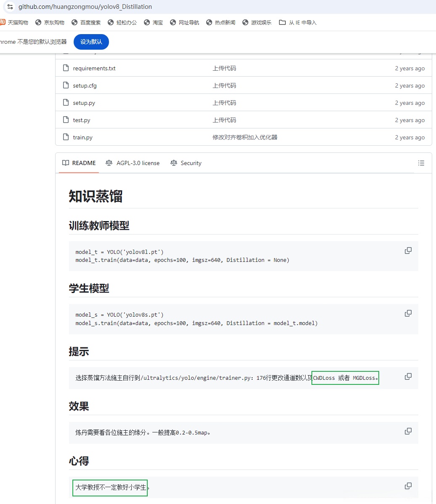Screen dimensions: 436x504
Task: Open 上传代码 commit message for setup.cfg
Action: (x=224, y=85)
